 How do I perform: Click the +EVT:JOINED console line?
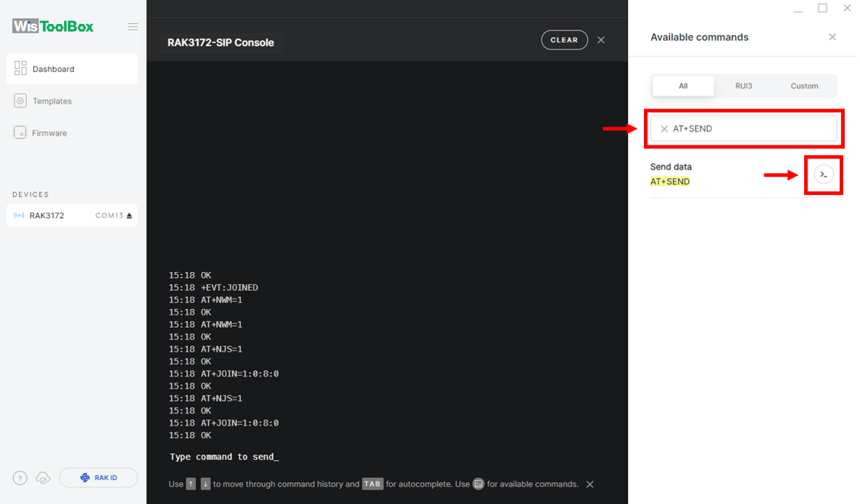click(x=213, y=288)
